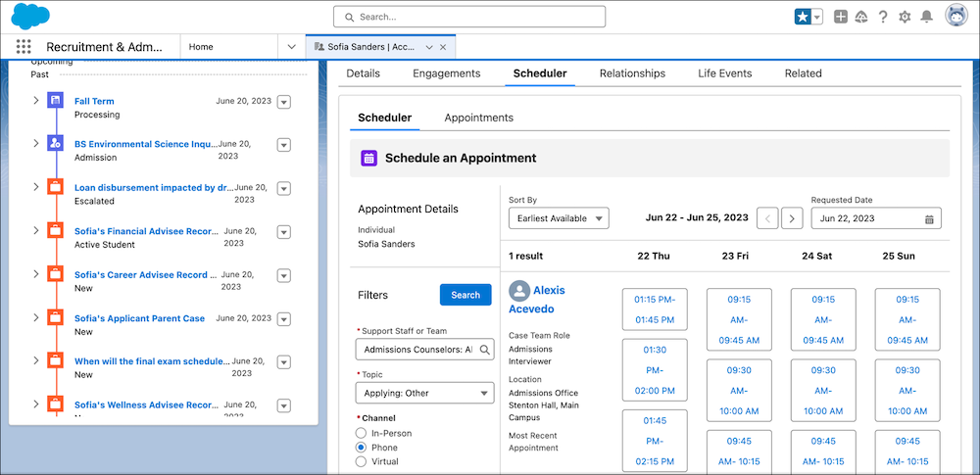Open Sofia's Career Advisee Record actions dropdown
Screen dimensions: 980x475
tap(284, 275)
